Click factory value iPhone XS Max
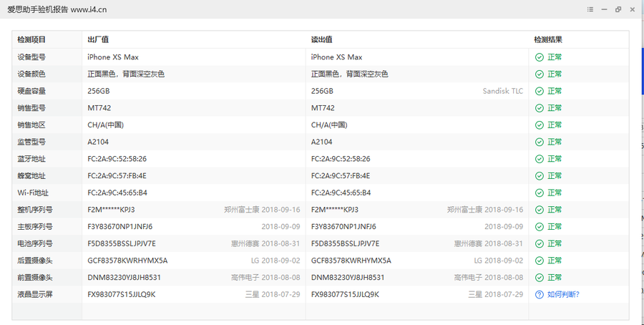Viewport: 644px width, 325px height. [113, 57]
